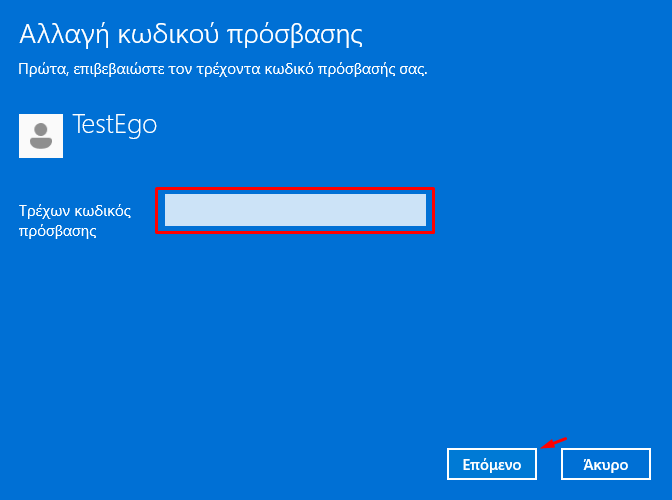The width and height of the screenshot is (672, 500).
Task: Cancel the password change with Άκυρο
Action: point(606,464)
